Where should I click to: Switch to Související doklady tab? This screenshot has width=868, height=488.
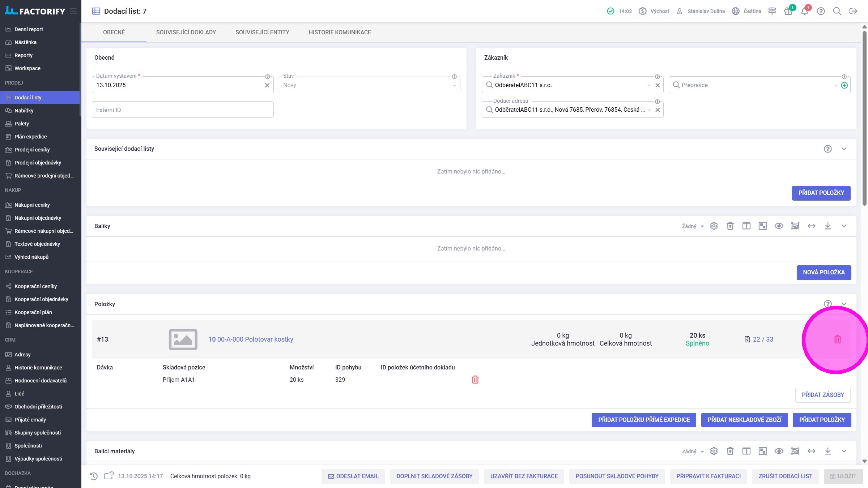click(x=186, y=32)
